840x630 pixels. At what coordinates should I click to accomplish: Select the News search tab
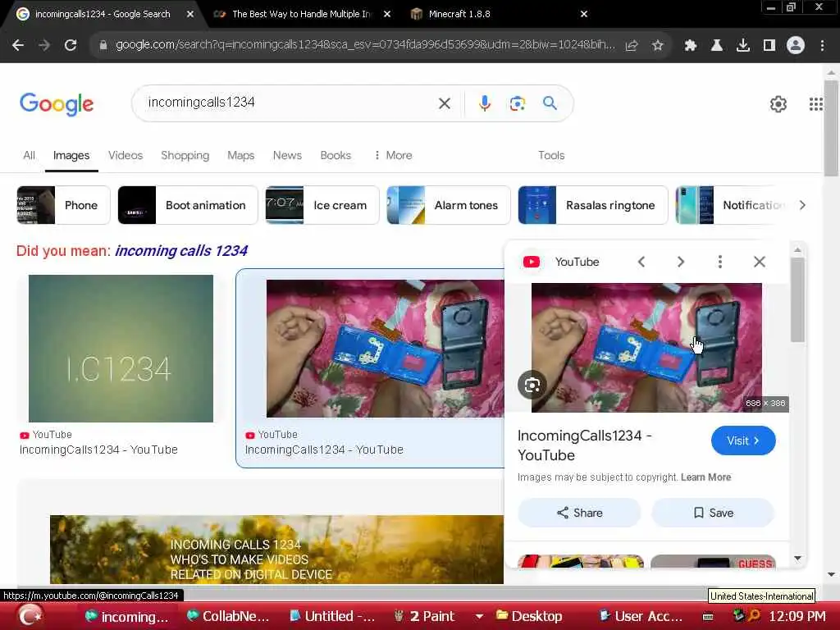[x=287, y=155]
